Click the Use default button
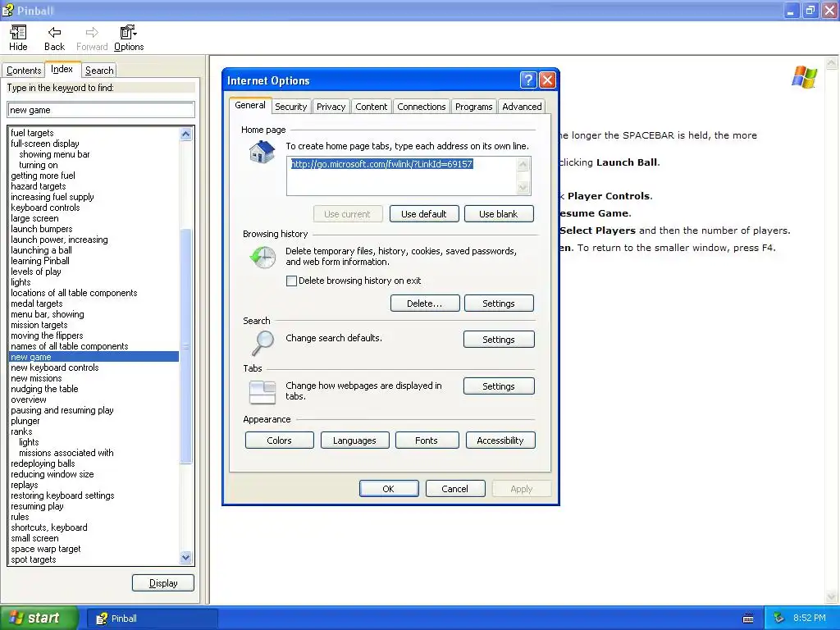Image resolution: width=840 pixels, height=630 pixels. (x=424, y=214)
